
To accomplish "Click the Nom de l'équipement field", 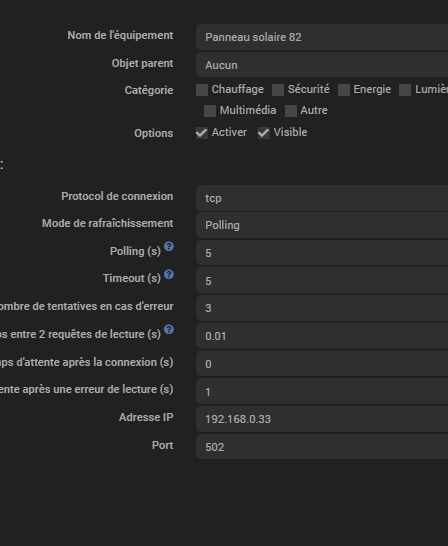I will [x=322, y=37].
